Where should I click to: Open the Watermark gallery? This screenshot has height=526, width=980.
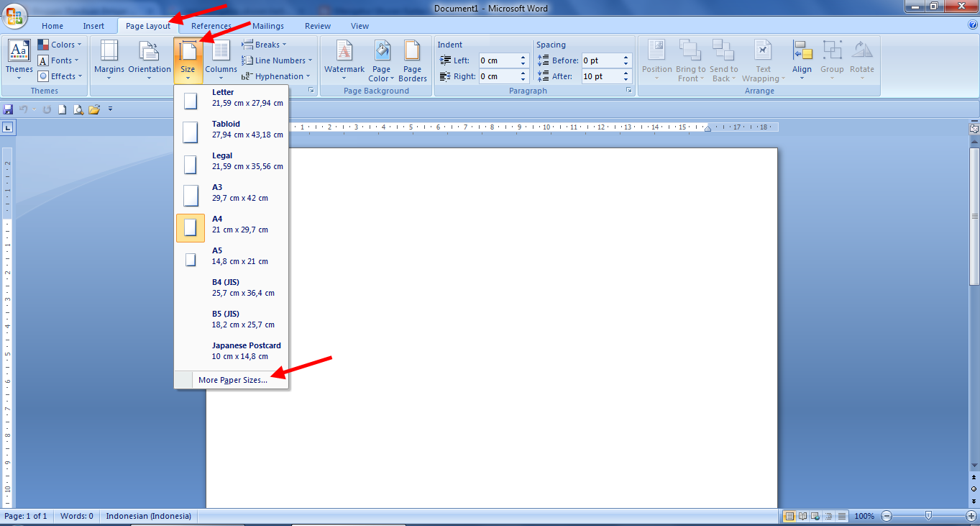[x=344, y=60]
